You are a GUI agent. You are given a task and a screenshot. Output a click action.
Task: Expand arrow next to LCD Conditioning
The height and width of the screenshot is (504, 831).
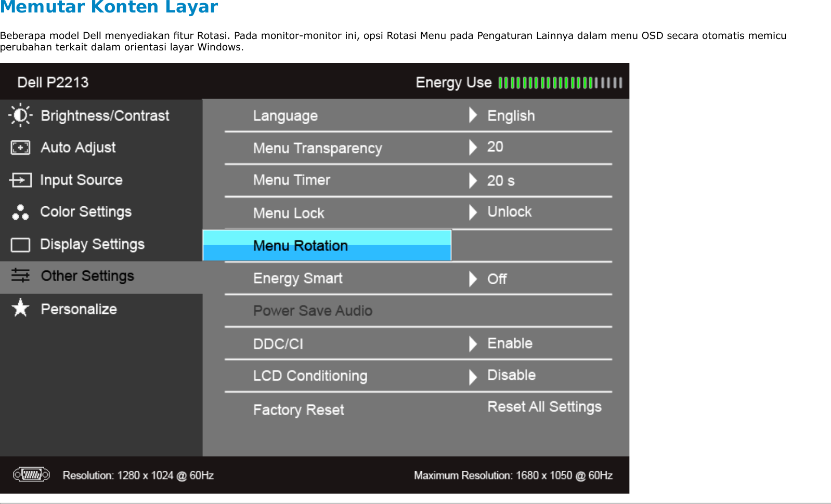coord(473,377)
